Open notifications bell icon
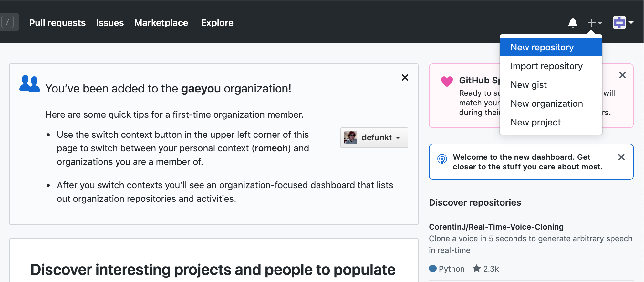This screenshot has height=282, width=644. (573, 23)
